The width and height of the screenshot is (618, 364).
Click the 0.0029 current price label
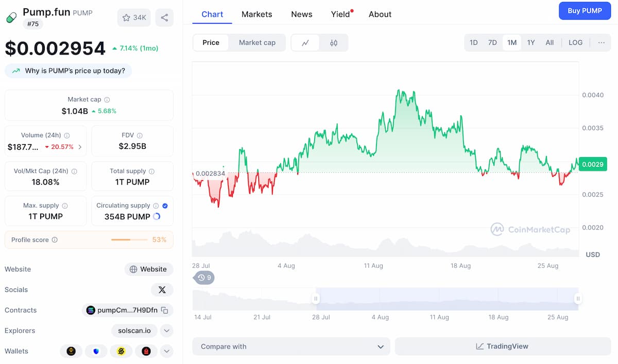coord(593,164)
